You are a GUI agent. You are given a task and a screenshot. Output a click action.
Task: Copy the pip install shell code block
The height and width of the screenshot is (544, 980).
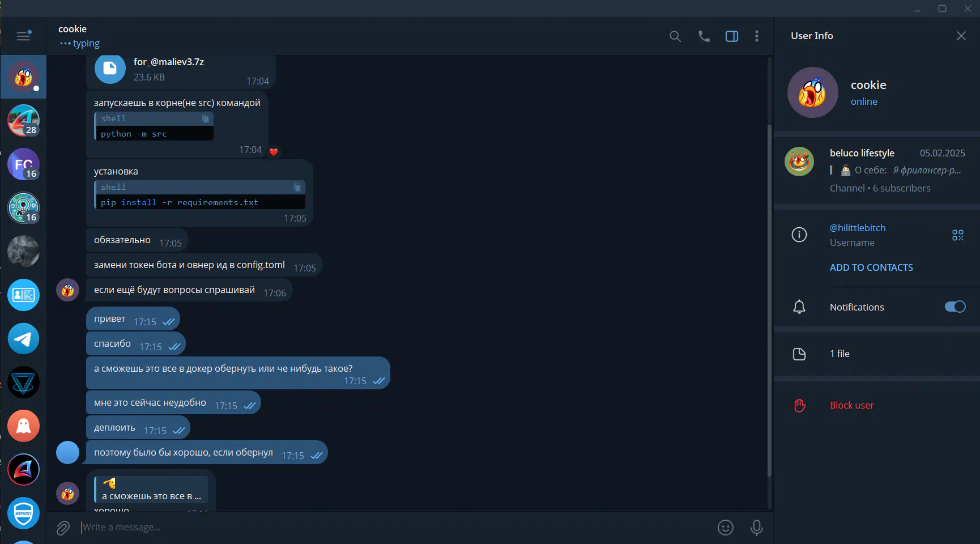coord(297,187)
